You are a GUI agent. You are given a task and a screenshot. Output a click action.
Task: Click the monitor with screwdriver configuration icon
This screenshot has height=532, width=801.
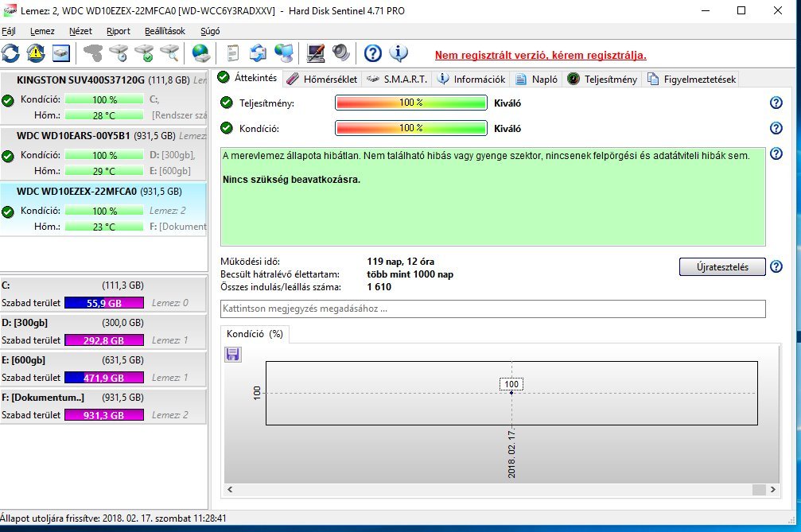pos(316,53)
